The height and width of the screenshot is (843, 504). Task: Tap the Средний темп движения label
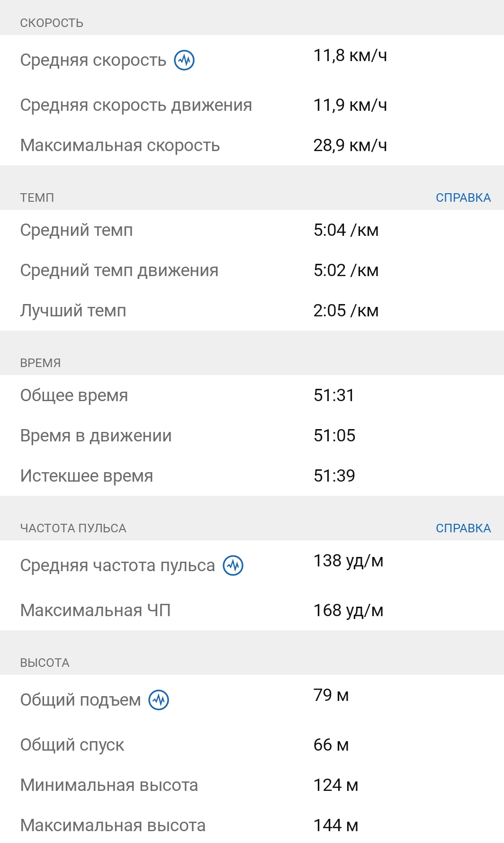[119, 270]
